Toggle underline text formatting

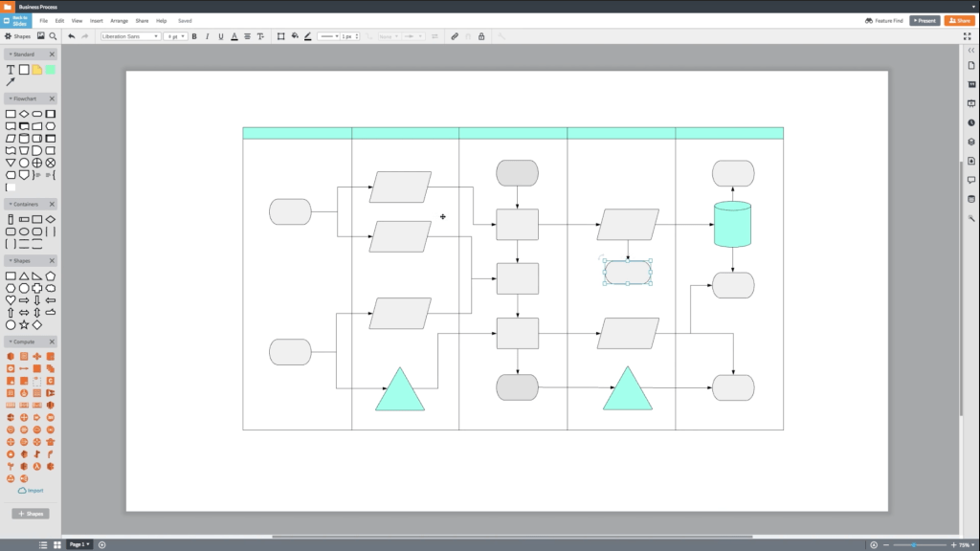pyautogui.click(x=221, y=36)
